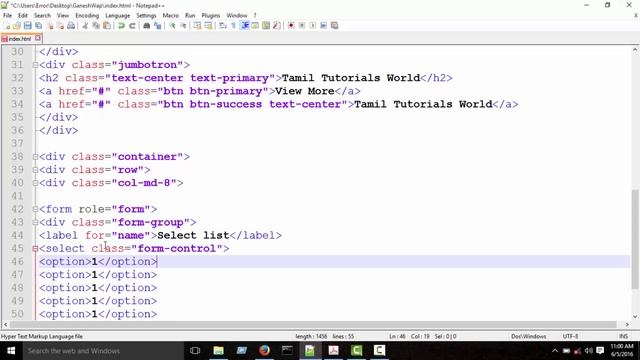Click the Replace toolbar icon
The image size is (640, 360).
point(157,26)
